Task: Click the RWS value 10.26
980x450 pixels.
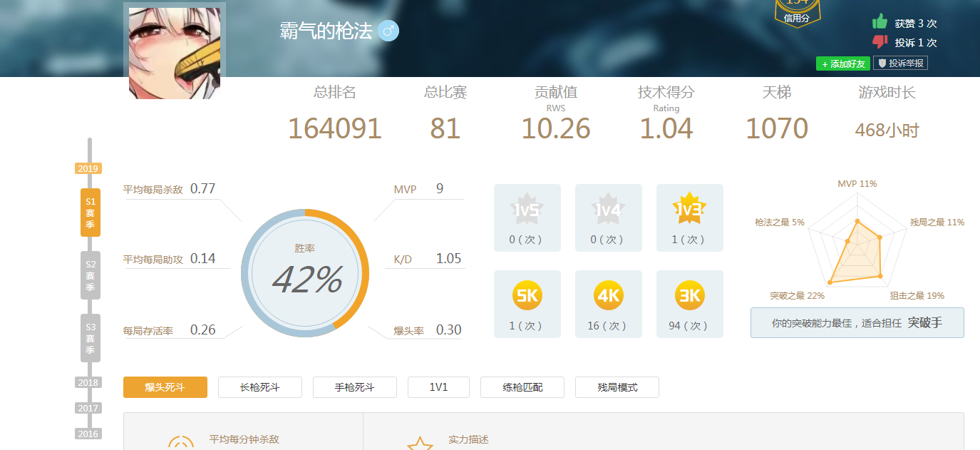Action: pos(556,128)
